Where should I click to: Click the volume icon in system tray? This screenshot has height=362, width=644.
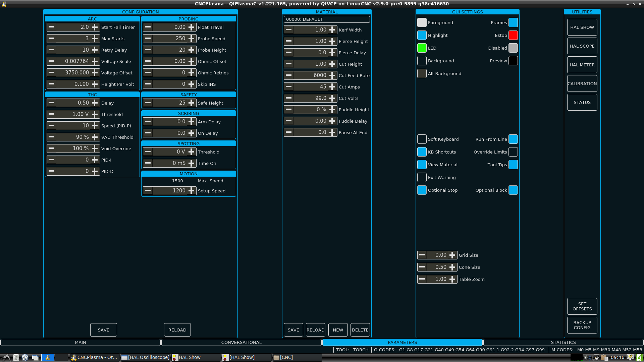tap(587, 357)
